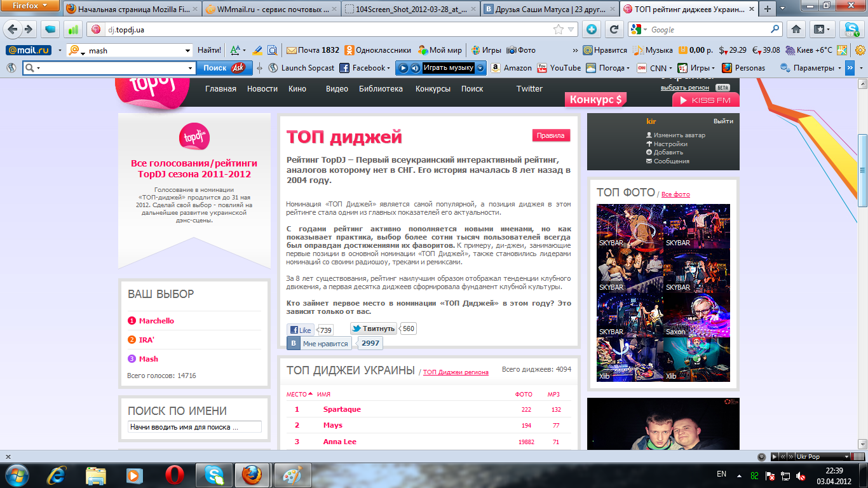Play KISS FM radio button
Viewport: 868px width, 488px height.
pos(706,100)
